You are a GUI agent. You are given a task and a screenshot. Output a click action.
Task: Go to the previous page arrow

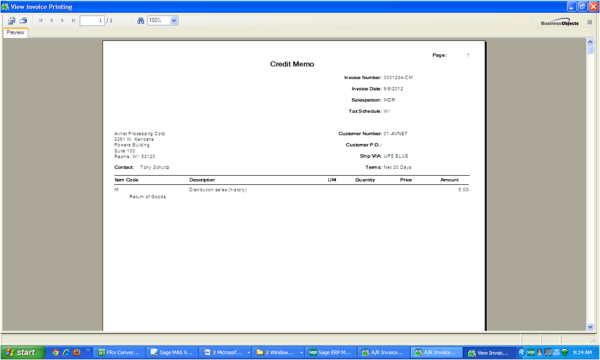52,21
